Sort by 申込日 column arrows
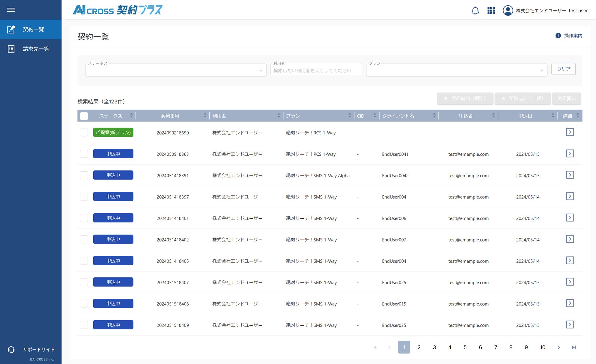The height and width of the screenshot is (364, 596). click(x=553, y=116)
